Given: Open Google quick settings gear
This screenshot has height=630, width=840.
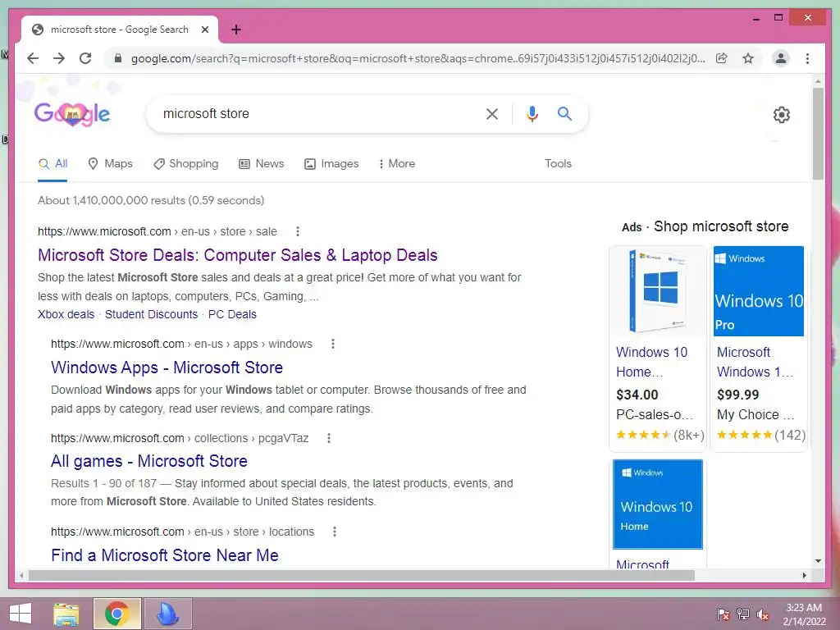Looking at the screenshot, I should point(781,115).
